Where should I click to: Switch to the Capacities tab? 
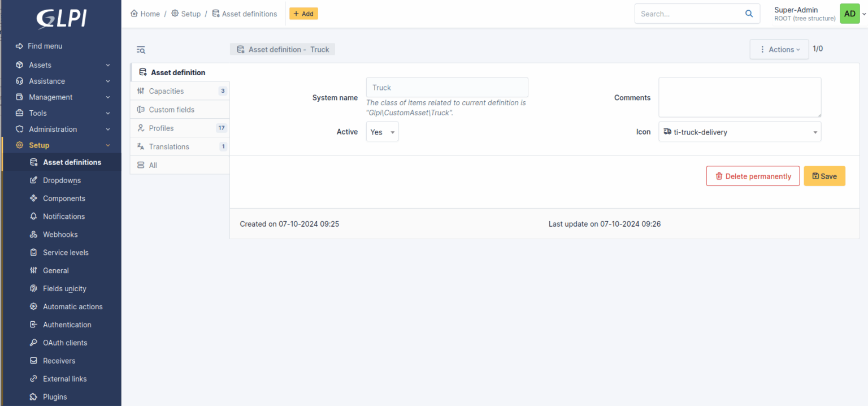(x=166, y=91)
